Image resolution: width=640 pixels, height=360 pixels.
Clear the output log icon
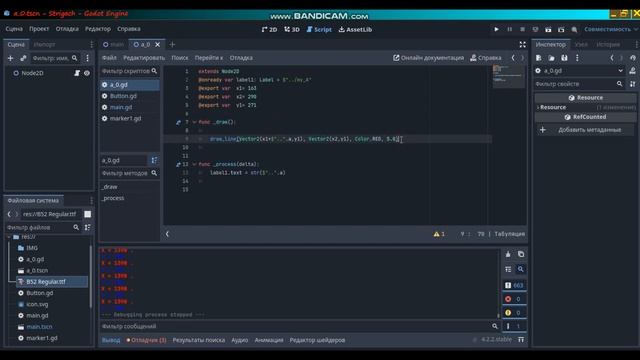pyautogui.click(x=508, y=254)
